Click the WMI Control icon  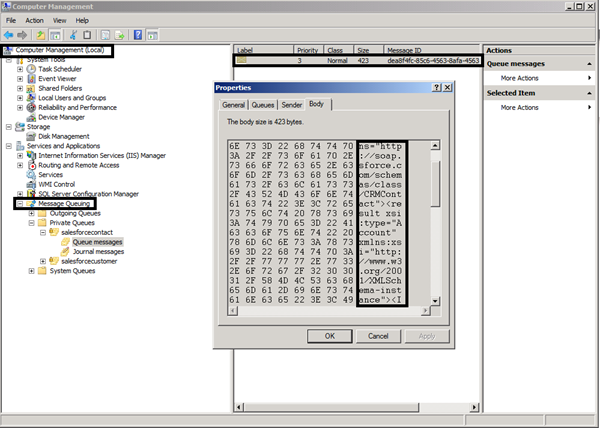pyautogui.click(x=31, y=184)
